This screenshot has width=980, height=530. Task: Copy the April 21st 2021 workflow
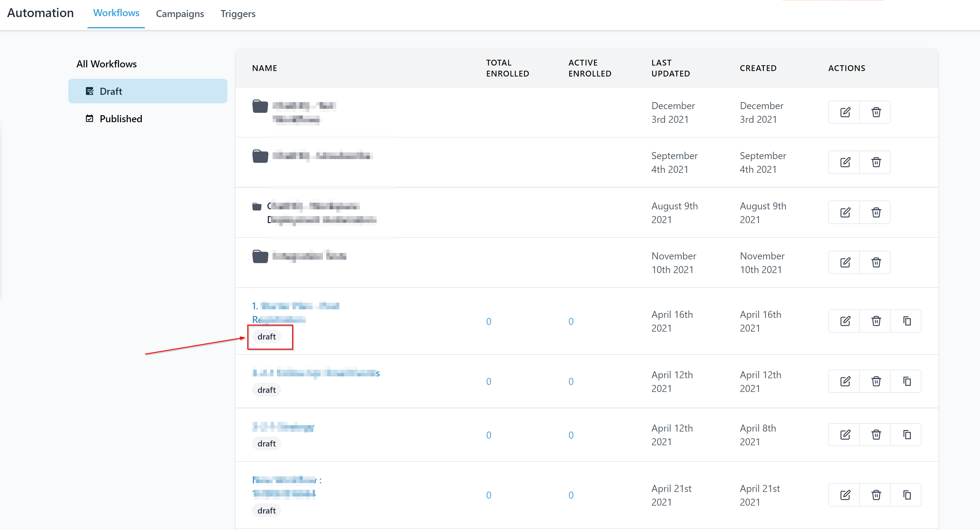[907, 495]
